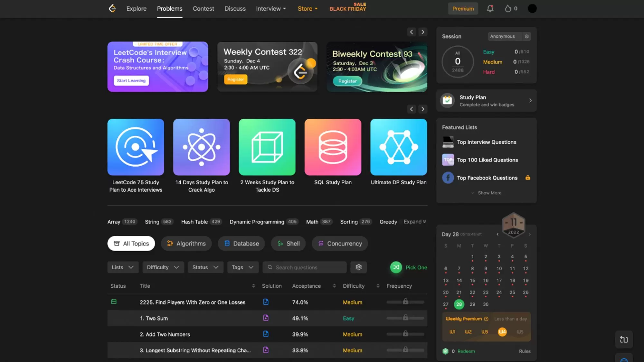
Task: Click the Premium button
Action: tap(463, 9)
